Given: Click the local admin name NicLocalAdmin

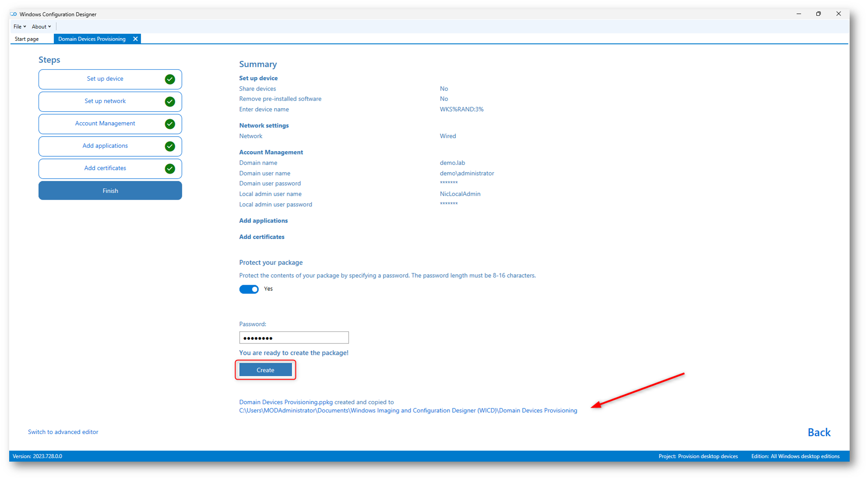Looking at the screenshot, I should pos(460,194).
